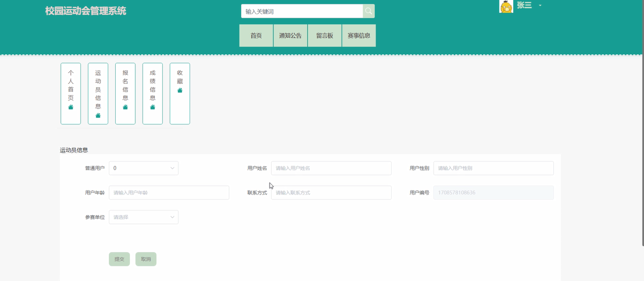Focus the 用户性别 input field
This screenshot has width=644, height=281.
(494, 168)
